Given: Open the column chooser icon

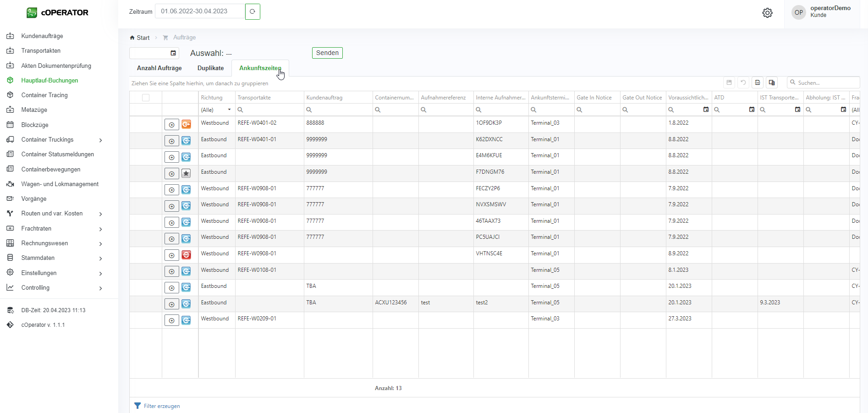Looking at the screenshot, I should pyautogui.click(x=772, y=83).
